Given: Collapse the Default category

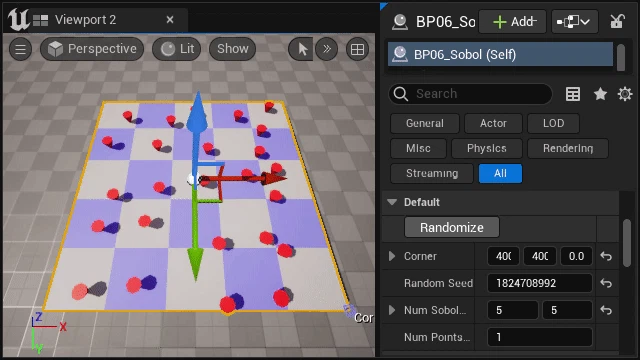Looking at the screenshot, I should coord(392,202).
